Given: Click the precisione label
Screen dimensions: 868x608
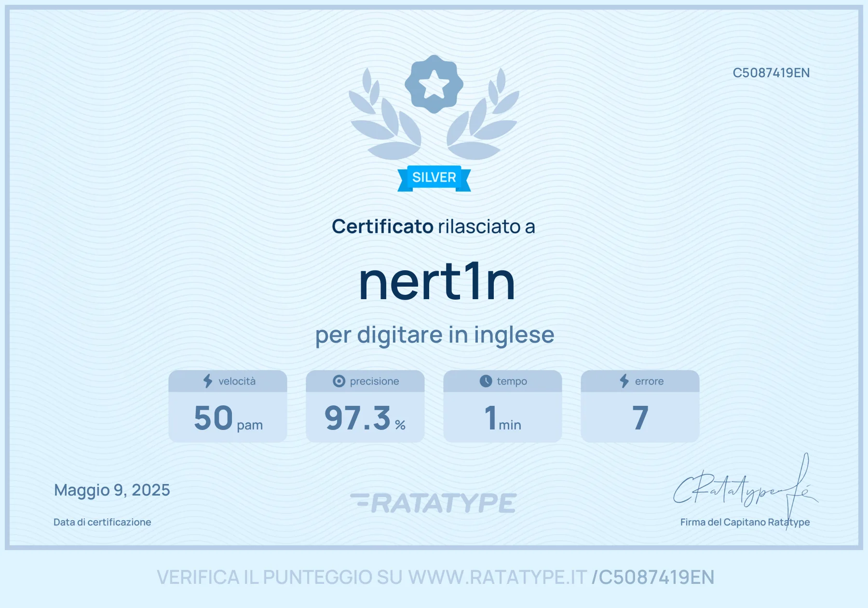Looking at the screenshot, I should [x=374, y=381].
